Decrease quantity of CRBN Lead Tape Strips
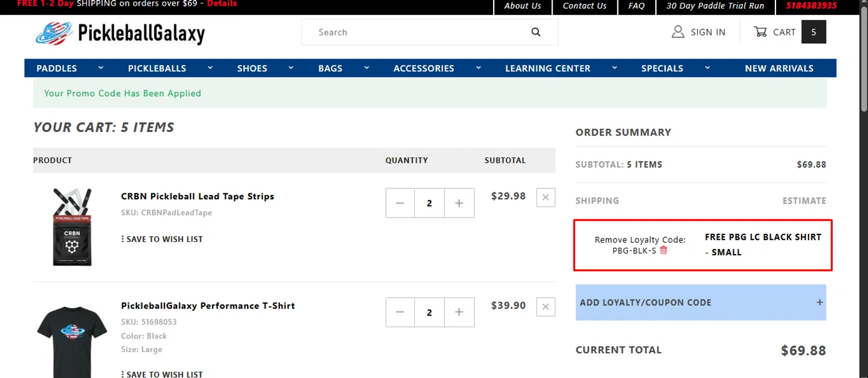Screen dimensions: 868x378 click(400, 203)
